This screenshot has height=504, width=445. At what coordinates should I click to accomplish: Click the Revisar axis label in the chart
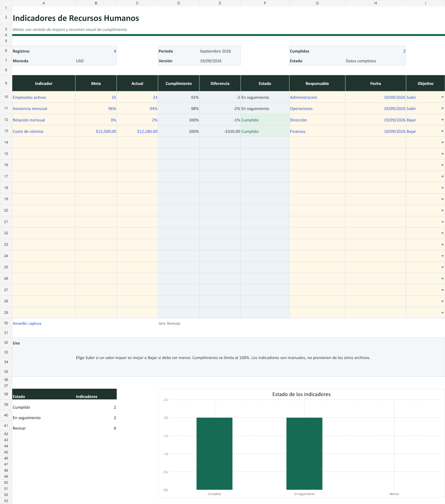coord(394,494)
